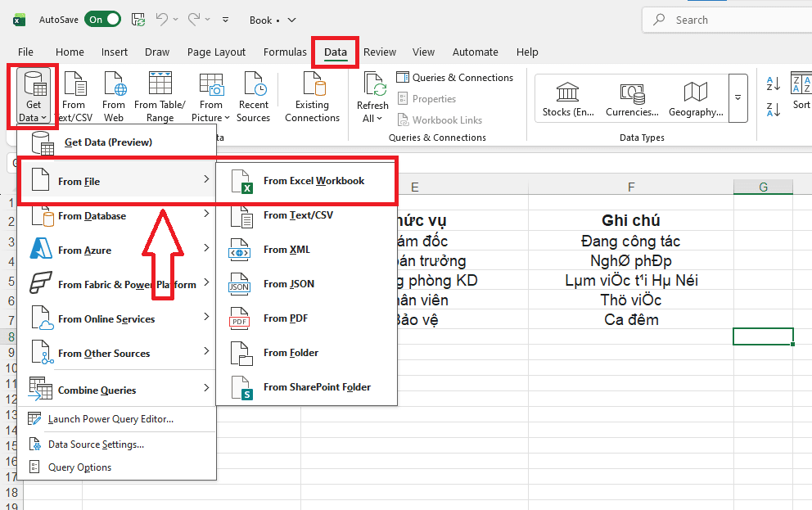The width and height of the screenshot is (812, 510).
Task: Open the File tab
Action: point(25,52)
